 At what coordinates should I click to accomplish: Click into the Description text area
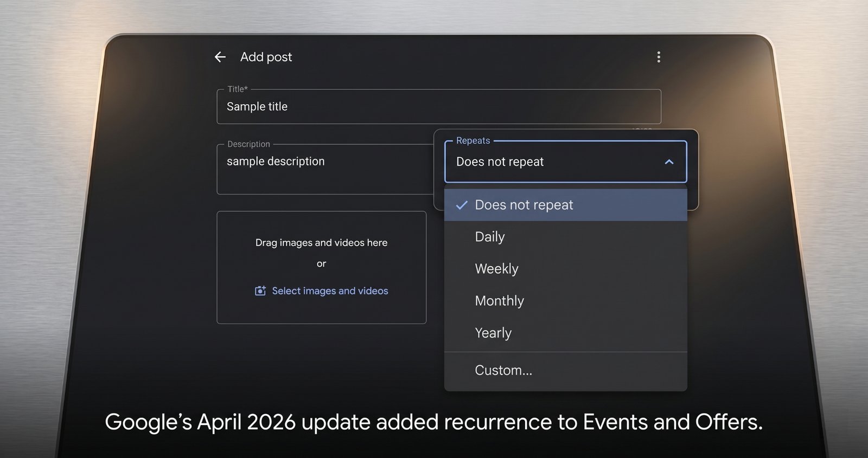[x=325, y=169]
